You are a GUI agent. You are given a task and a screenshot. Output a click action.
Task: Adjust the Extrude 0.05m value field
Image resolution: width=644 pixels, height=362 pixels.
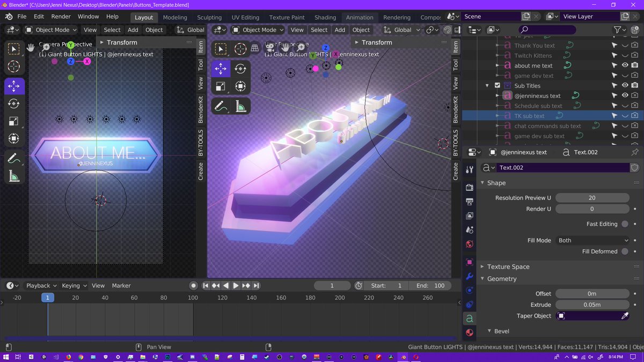(592, 305)
